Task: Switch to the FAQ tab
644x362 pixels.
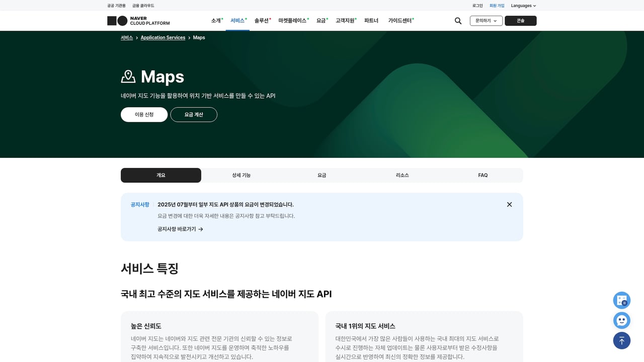Action: tap(482, 175)
